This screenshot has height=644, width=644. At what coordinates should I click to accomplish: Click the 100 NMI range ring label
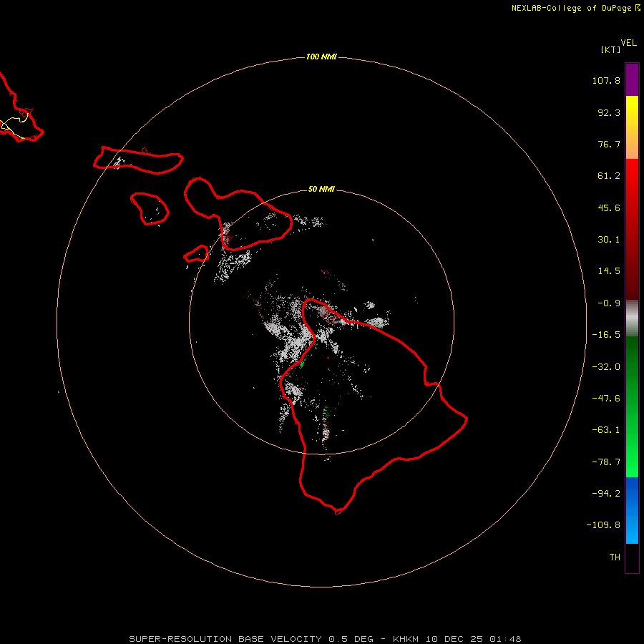click(x=321, y=57)
